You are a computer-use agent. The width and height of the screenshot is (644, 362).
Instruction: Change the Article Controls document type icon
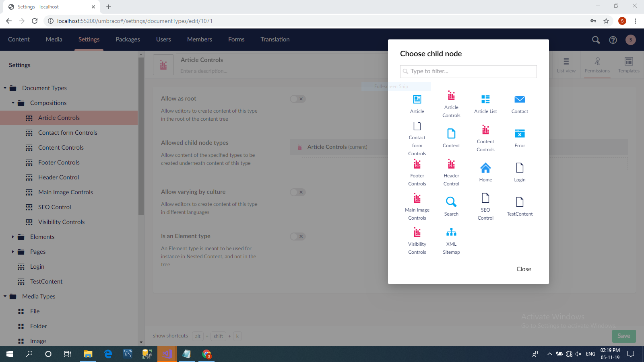[163, 65]
